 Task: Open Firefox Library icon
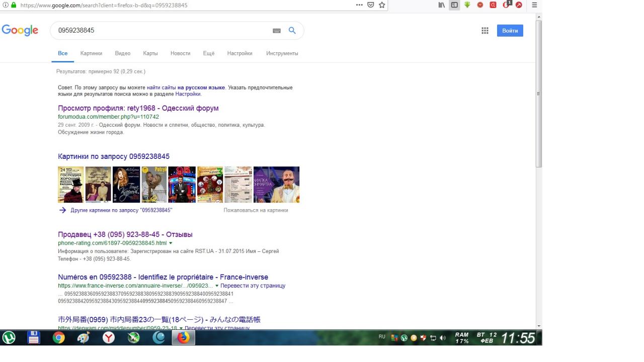[x=442, y=5]
